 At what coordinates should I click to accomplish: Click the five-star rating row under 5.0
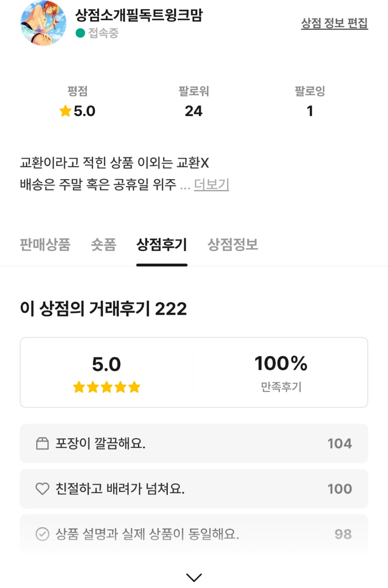coord(106,386)
